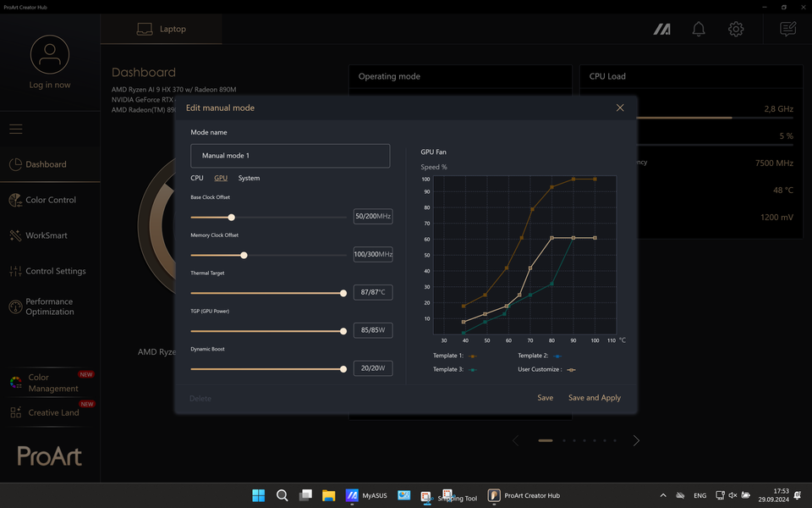The image size is (812, 508).
Task: Open the profile avatar icon
Action: click(x=50, y=54)
